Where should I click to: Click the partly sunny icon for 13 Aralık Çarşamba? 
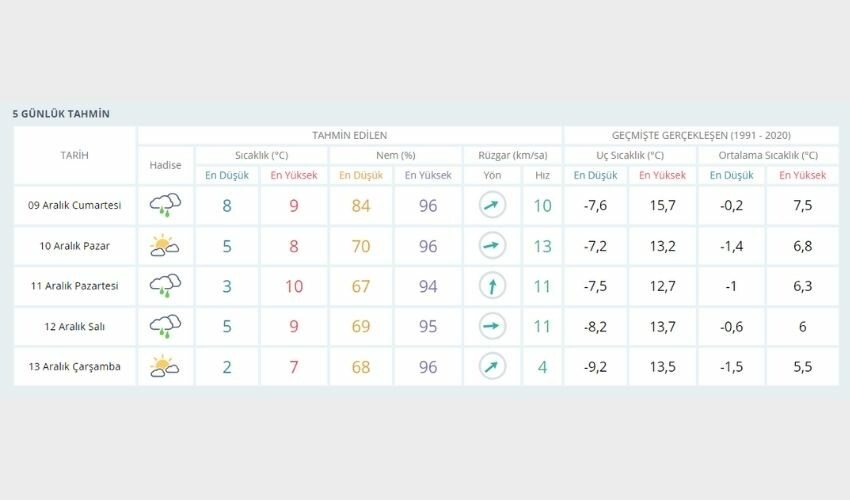[x=165, y=367]
